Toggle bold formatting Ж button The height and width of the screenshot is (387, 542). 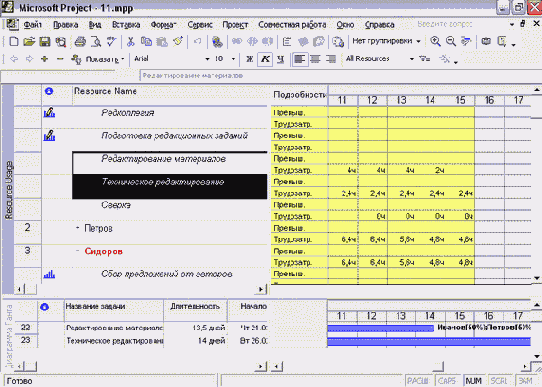click(x=250, y=59)
